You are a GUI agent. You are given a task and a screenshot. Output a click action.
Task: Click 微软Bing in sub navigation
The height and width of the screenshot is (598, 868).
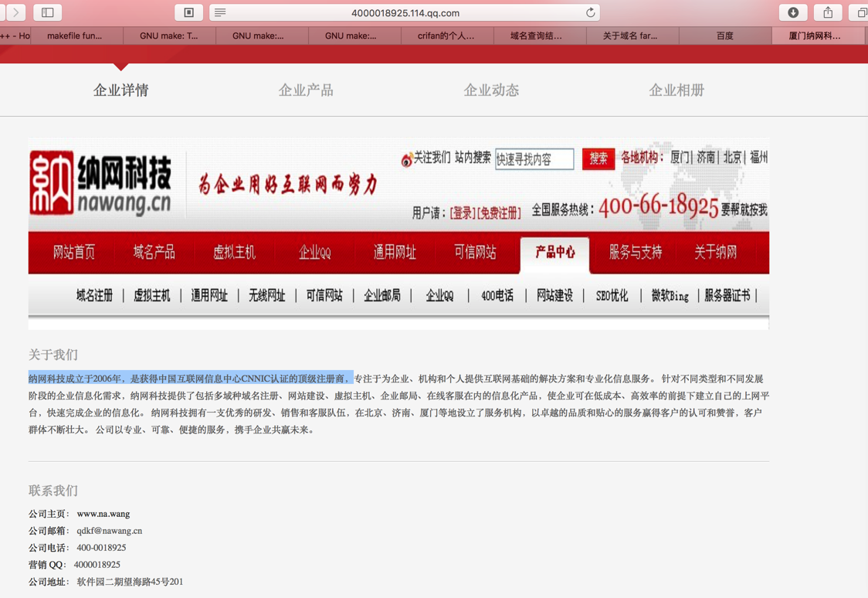670,296
